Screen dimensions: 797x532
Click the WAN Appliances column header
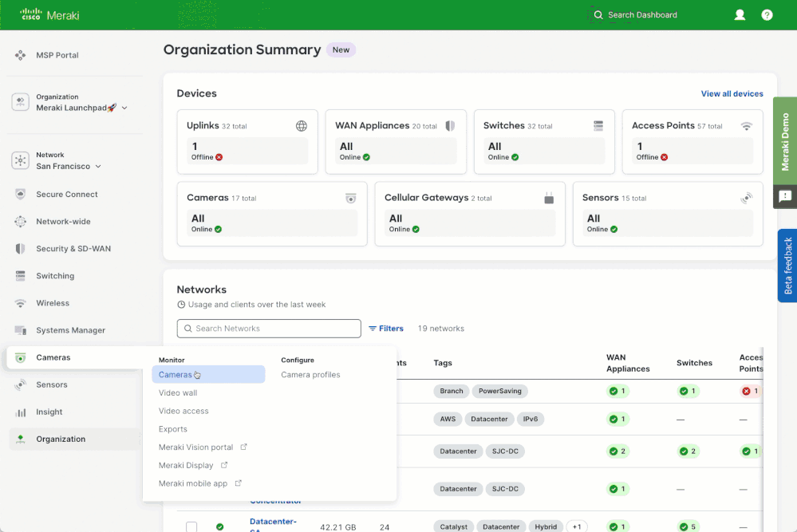coord(628,363)
